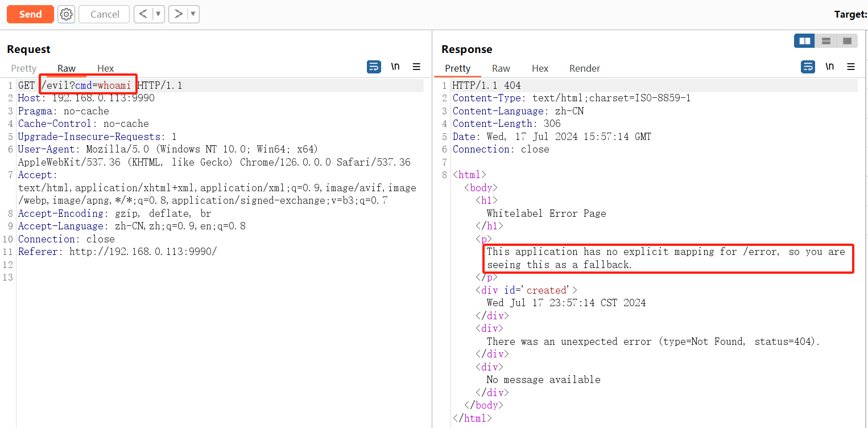Image resolution: width=868 pixels, height=428 pixels.
Task: Open the Response Render tab
Action: tap(585, 68)
